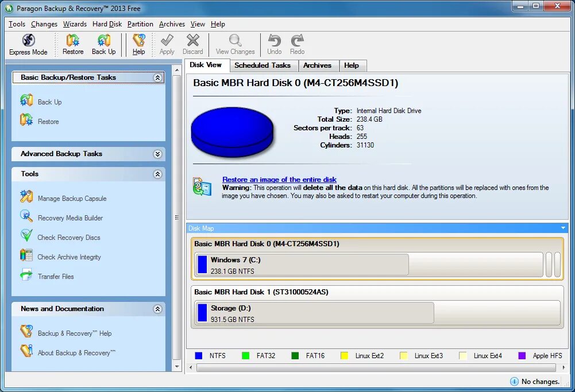This screenshot has height=392, width=575.
Task: Click sidebar scrollbar up arrow
Action: click(x=177, y=70)
